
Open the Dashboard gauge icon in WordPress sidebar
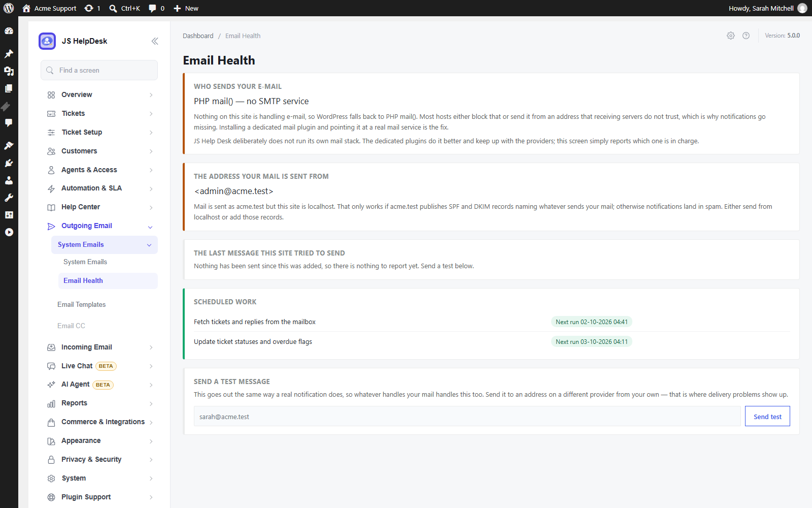[9, 31]
